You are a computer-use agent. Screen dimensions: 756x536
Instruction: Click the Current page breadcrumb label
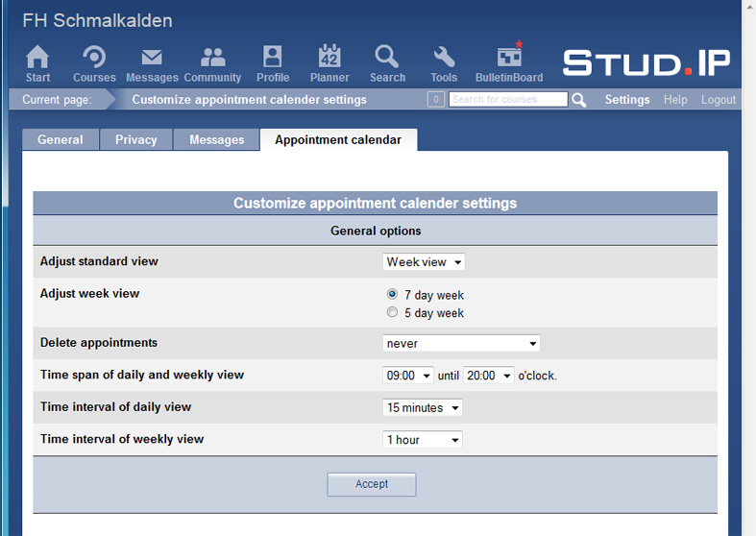pyautogui.click(x=57, y=100)
